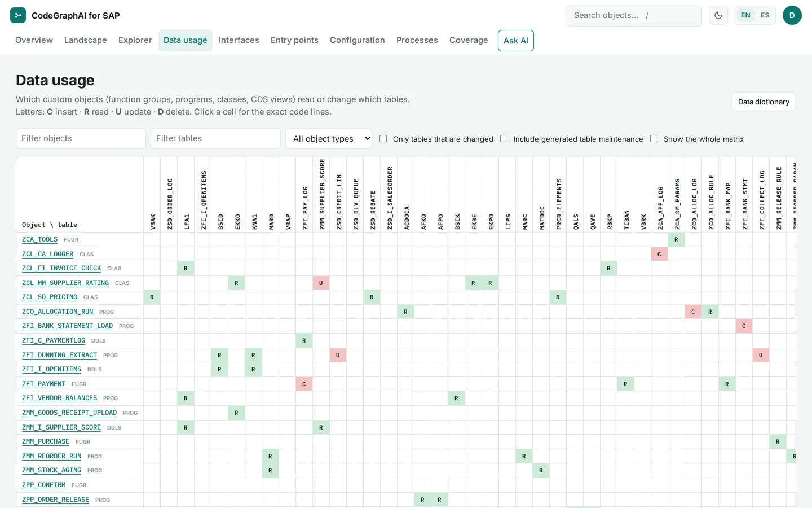The image size is (812, 508).
Task: Open ZMM_I_SUPPLIER_SCORE object link
Action: pyautogui.click(x=61, y=428)
